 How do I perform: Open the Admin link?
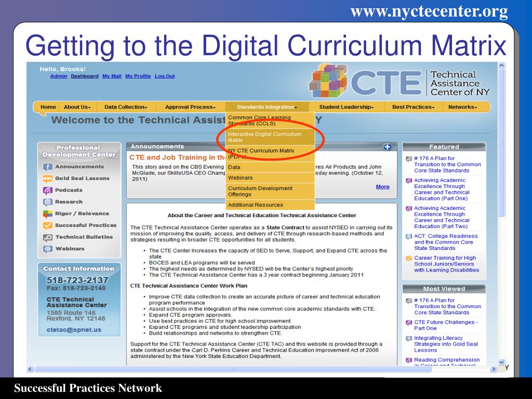click(59, 76)
